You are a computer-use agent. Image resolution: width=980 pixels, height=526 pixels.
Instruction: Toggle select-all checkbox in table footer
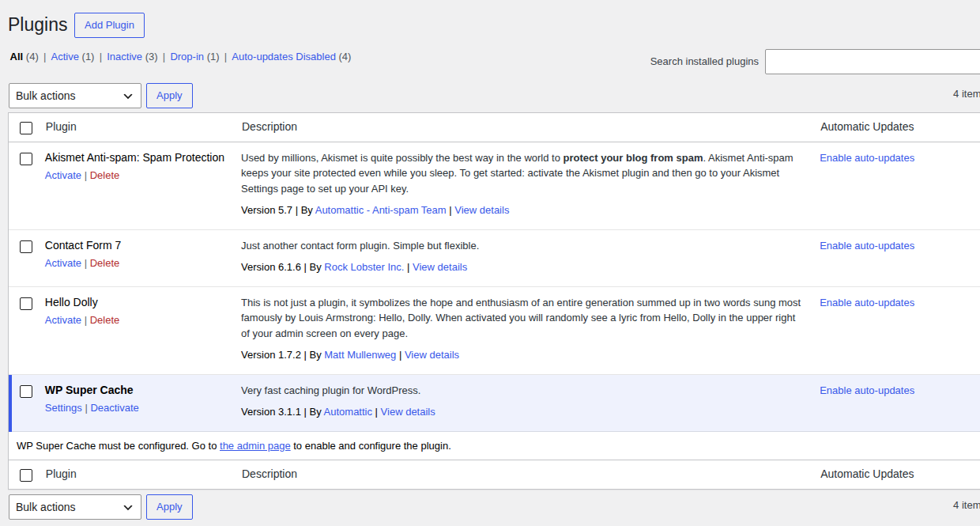click(26, 475)
